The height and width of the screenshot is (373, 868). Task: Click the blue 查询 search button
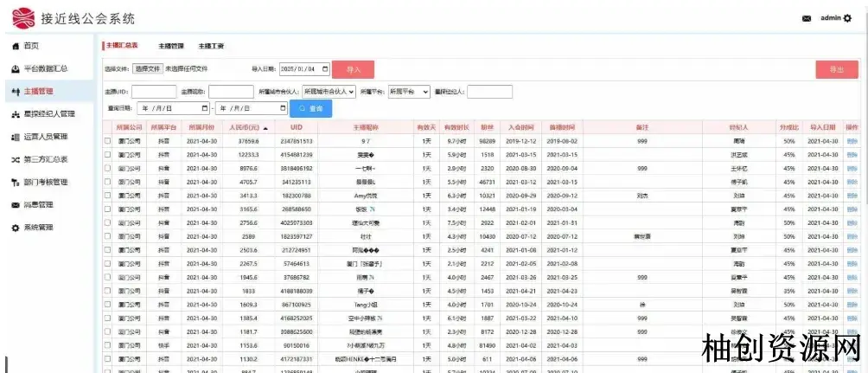pos(310,109)
